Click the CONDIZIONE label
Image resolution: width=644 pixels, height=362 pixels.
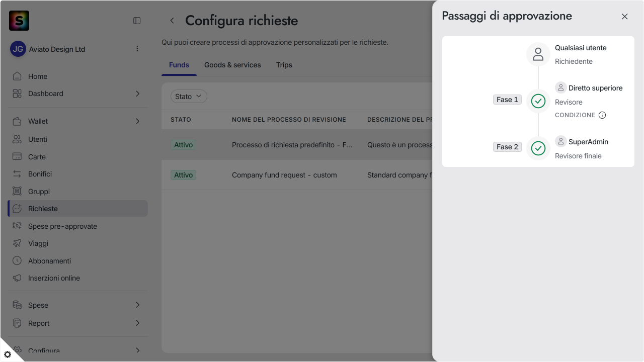[575, 115]
